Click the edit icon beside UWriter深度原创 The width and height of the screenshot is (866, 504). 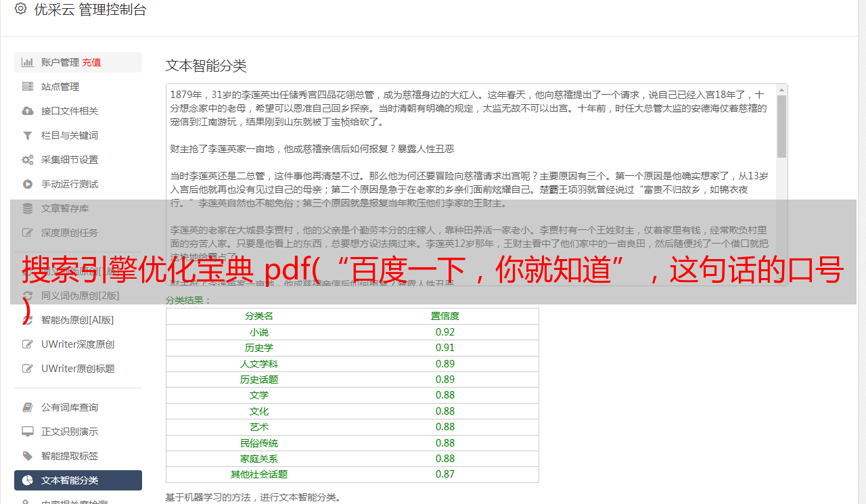pyautogui.click(x=28, y=344)
